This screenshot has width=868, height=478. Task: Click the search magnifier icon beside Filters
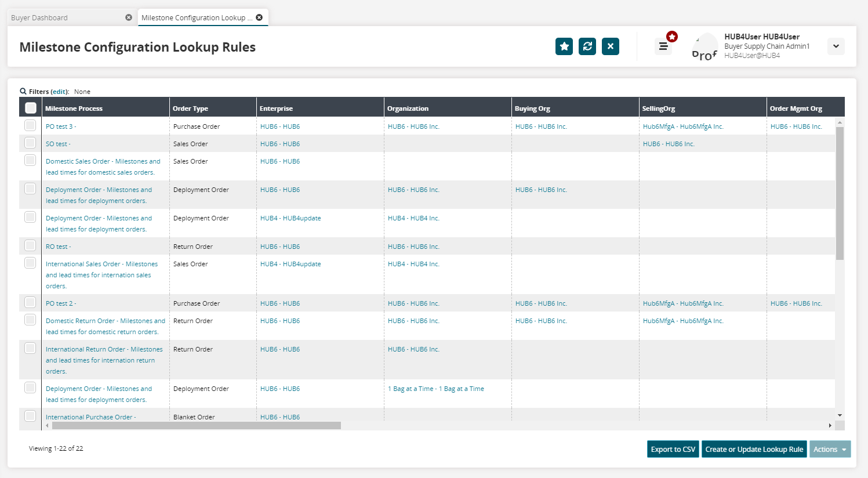click(23, 91)
